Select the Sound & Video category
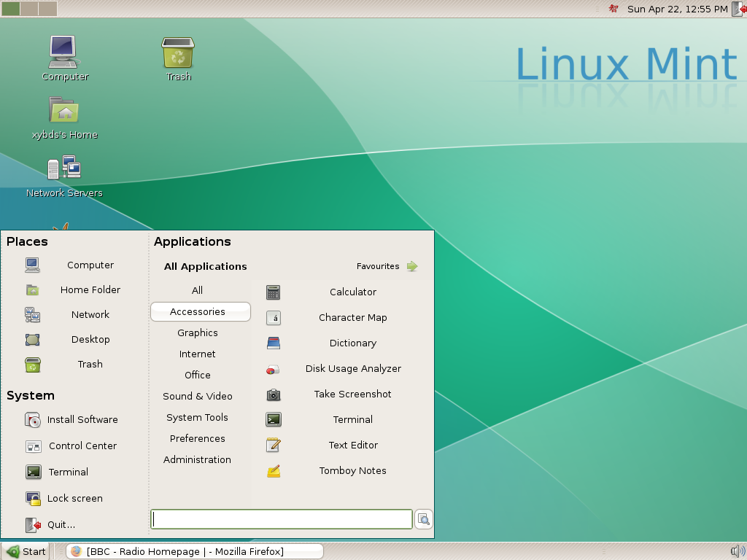This screenshot has width=747, height=560. point(197,396)
